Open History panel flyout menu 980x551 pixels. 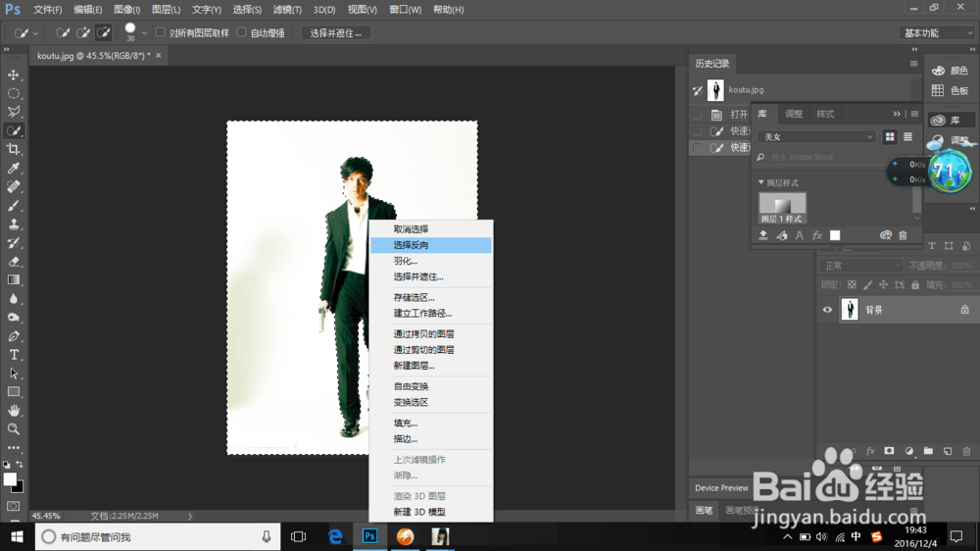pos(913,64)
